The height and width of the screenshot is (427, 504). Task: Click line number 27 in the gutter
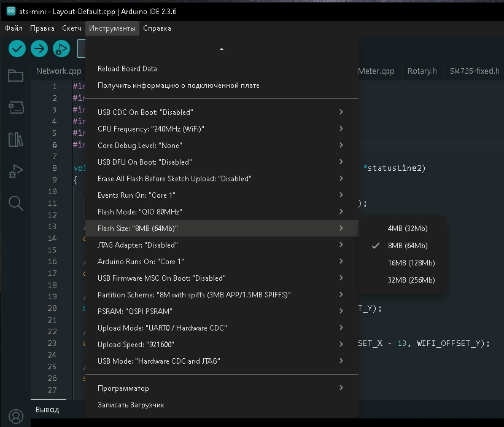tap(52, 390)
